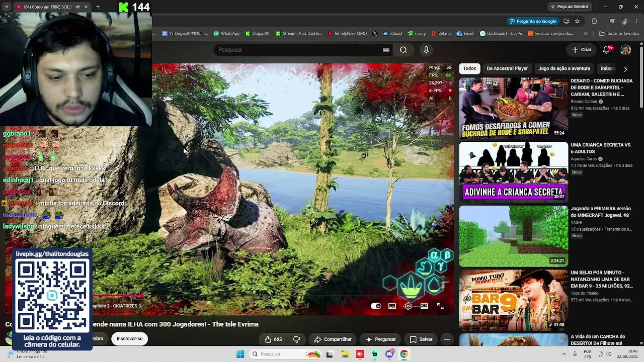Open a new browser tab

pos(98,7)
